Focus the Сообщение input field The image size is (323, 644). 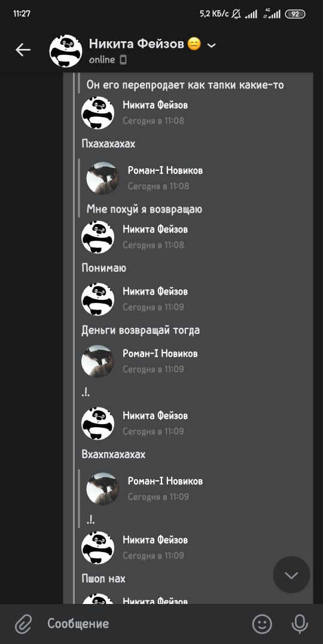coord(144,624)
